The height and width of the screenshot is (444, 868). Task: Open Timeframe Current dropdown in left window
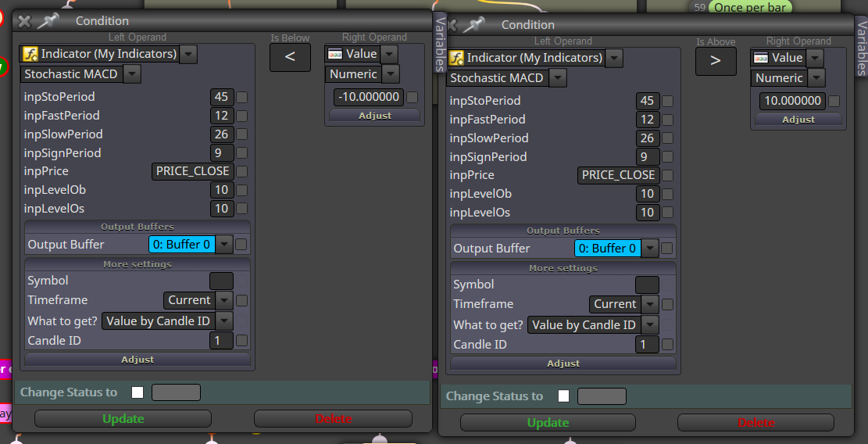point(223,300)
